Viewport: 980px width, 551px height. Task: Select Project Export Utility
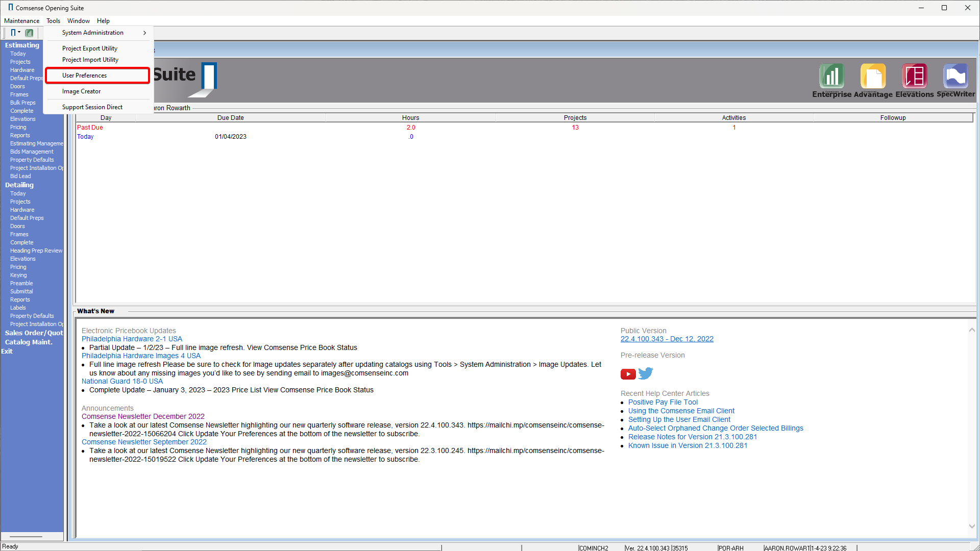(90, 48)
